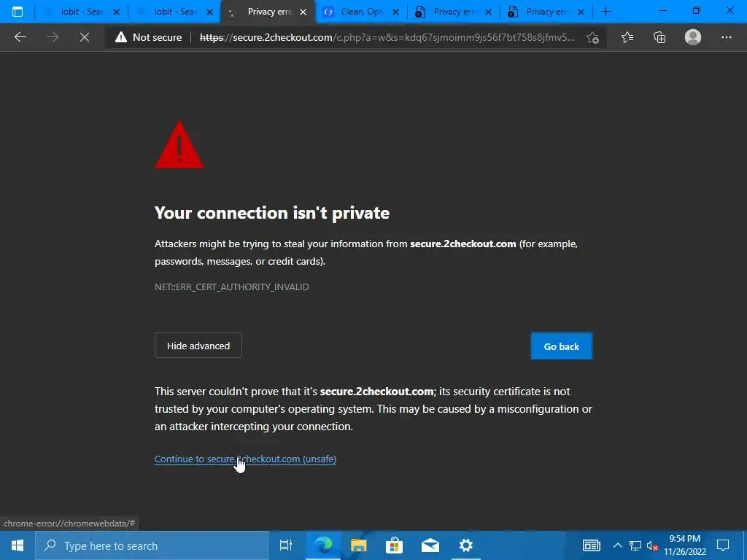This screenshot has width=747, height=560.
Task: Show hidden system tray icons
Action: [617, 545]
